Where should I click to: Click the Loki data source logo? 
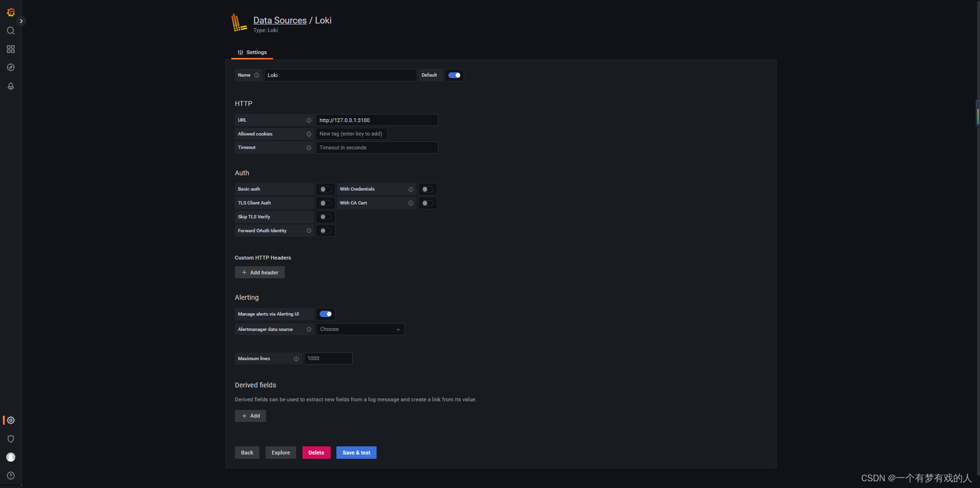coord(239,23)
